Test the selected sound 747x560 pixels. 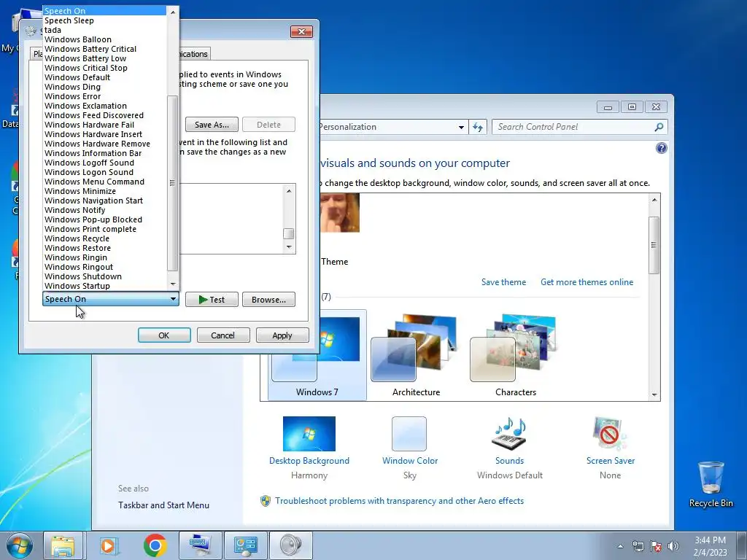pos(212,300)
